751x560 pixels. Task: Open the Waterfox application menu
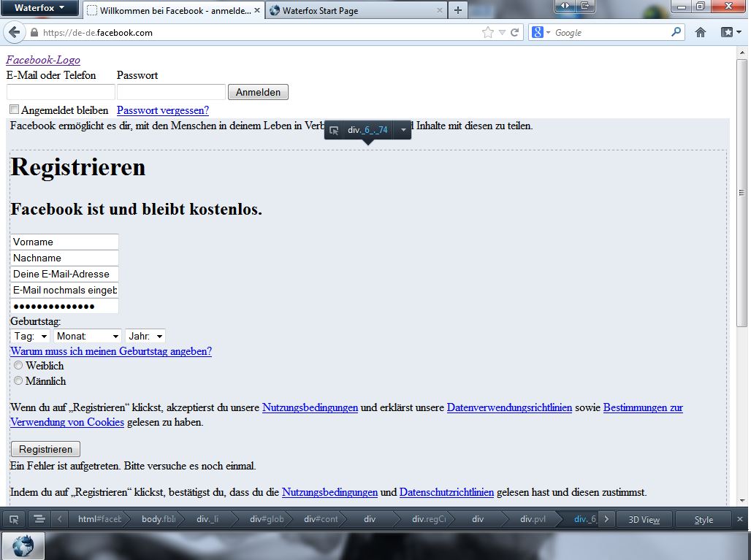tap(39, 7)
